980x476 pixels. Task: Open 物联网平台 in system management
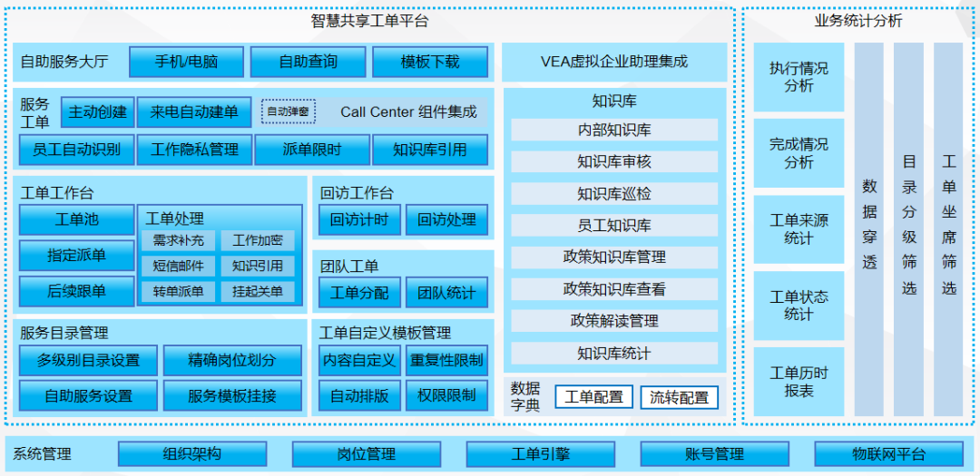click(x=888, y=454)
